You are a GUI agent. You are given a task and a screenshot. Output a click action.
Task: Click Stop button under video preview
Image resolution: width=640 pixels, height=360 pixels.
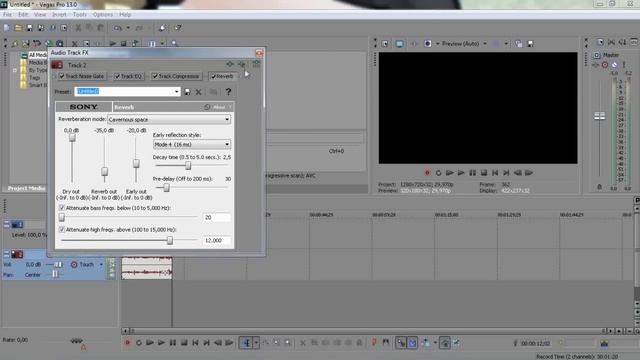(x=484, y=173)
